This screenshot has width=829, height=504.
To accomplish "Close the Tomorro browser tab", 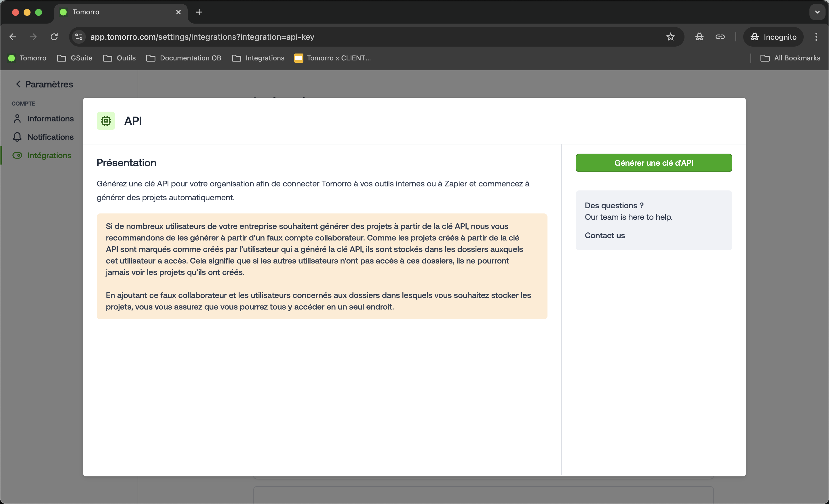I will tap(178, 12).
